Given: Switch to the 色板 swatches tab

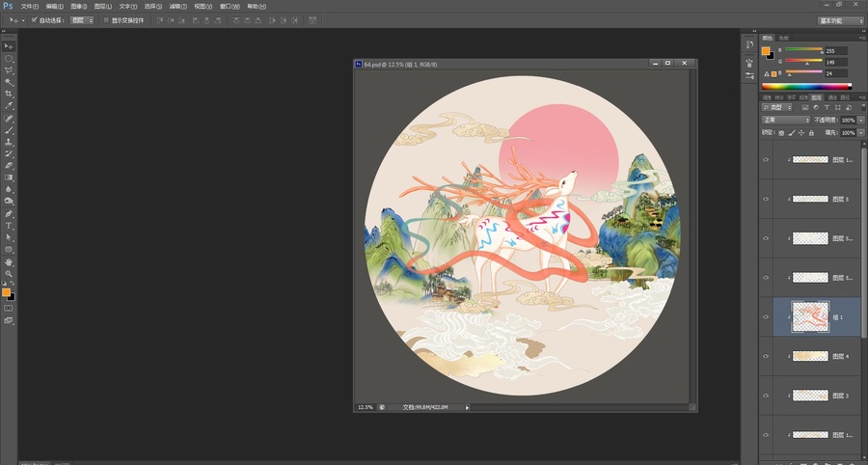Looking at the screenshot, I should point(783,39).
